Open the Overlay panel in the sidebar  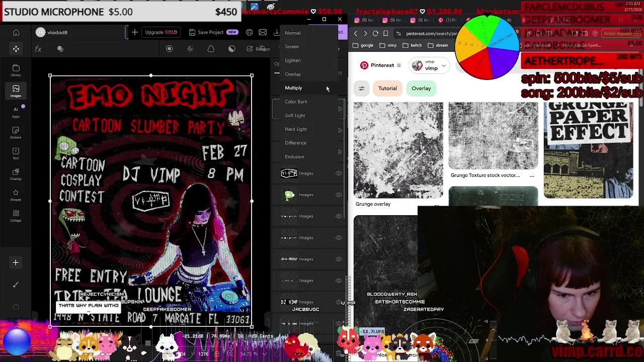(x=16, y=174)
